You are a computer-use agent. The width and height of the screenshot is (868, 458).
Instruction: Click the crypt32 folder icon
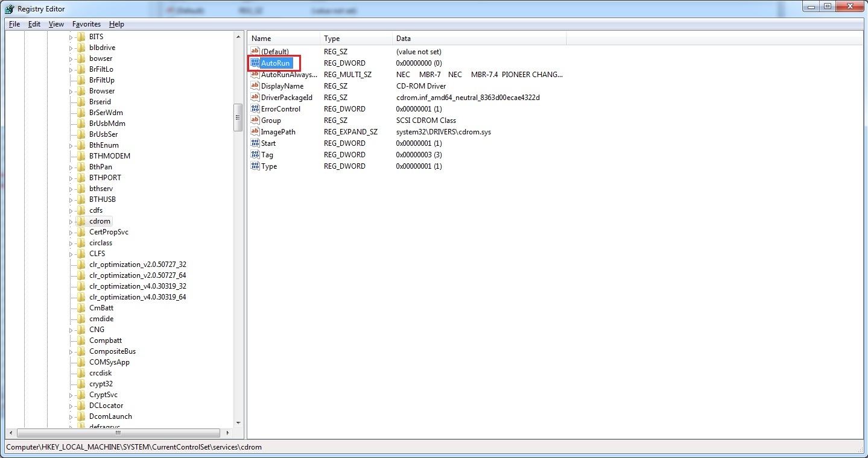81,384
